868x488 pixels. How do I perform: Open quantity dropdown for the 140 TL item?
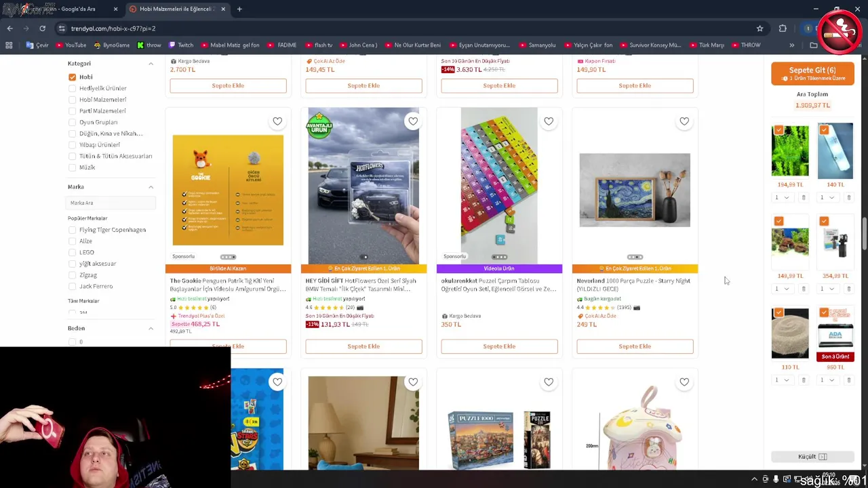pyautogui.click(x=827, y=197)
